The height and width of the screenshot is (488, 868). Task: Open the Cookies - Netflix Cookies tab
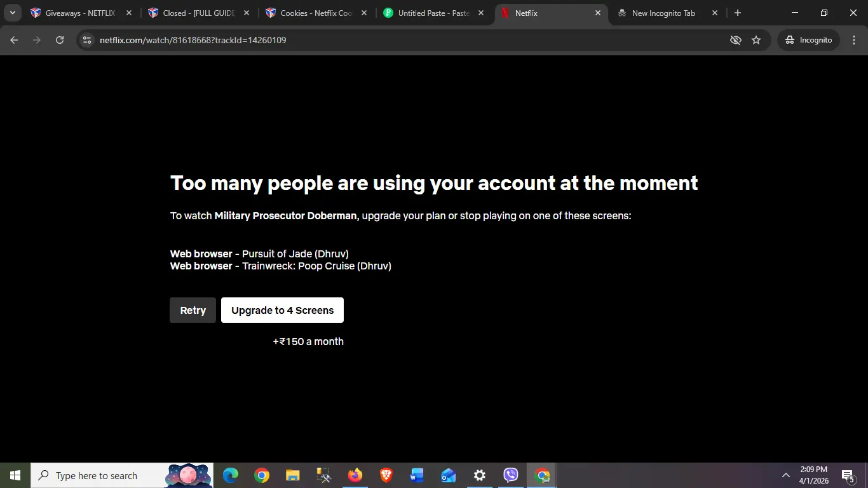tap(316, 13)
